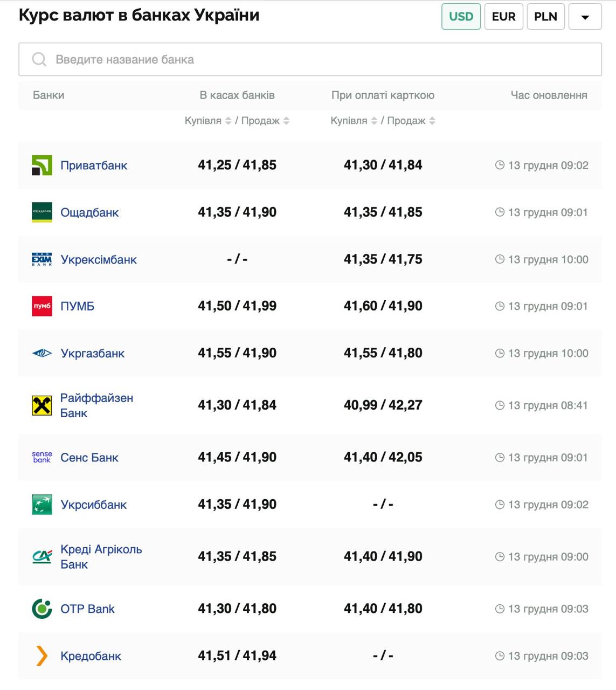Click the Укрексімбанк EXIM logo
This screenshot has width=616, height=690.
[x=42, y=259]
